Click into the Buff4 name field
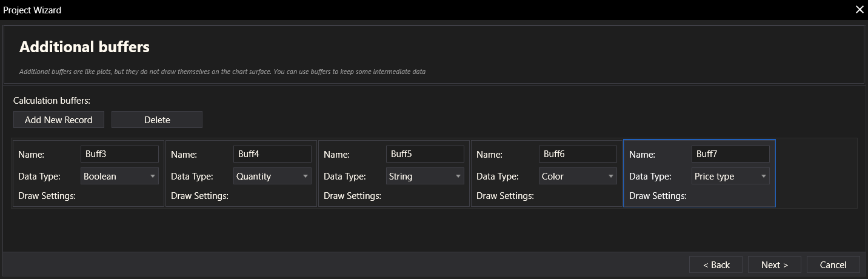Viewport: 868px width, 279px height. [x=272, y=154]
